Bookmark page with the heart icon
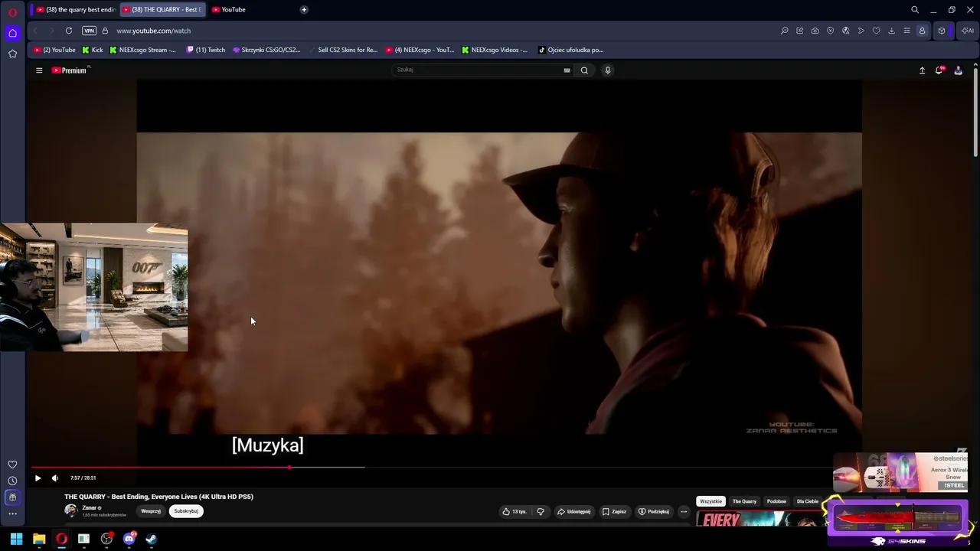Screen dimensions: 980x551 [877, 31]
